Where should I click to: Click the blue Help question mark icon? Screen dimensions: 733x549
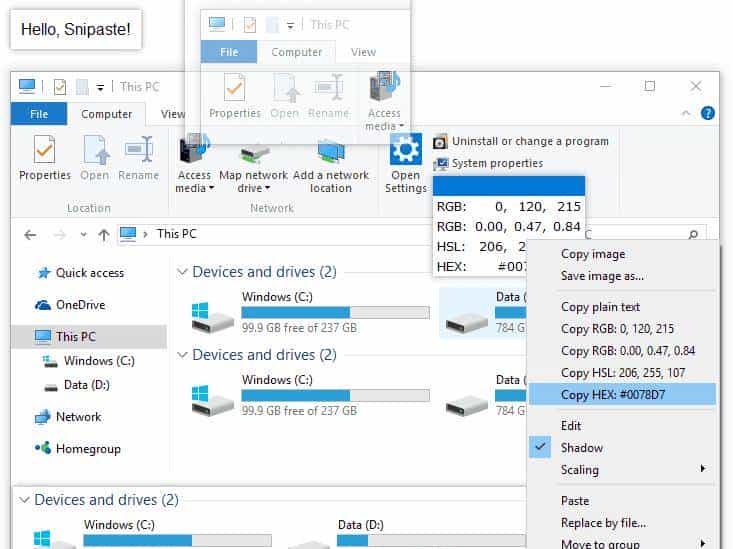(x=708, y=114)
